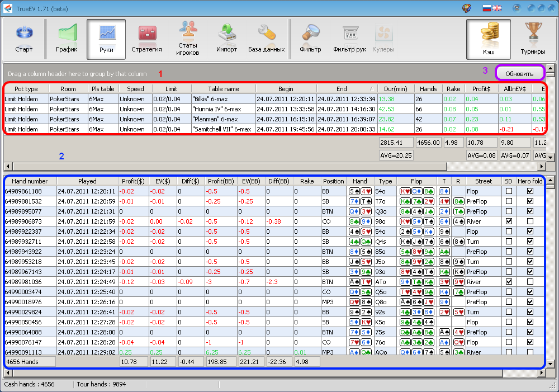Image resolution: width=559 pixels, height=392 pixels.
Task: Click the TrueEV application logo icon
Action: (x=8, y=8)
